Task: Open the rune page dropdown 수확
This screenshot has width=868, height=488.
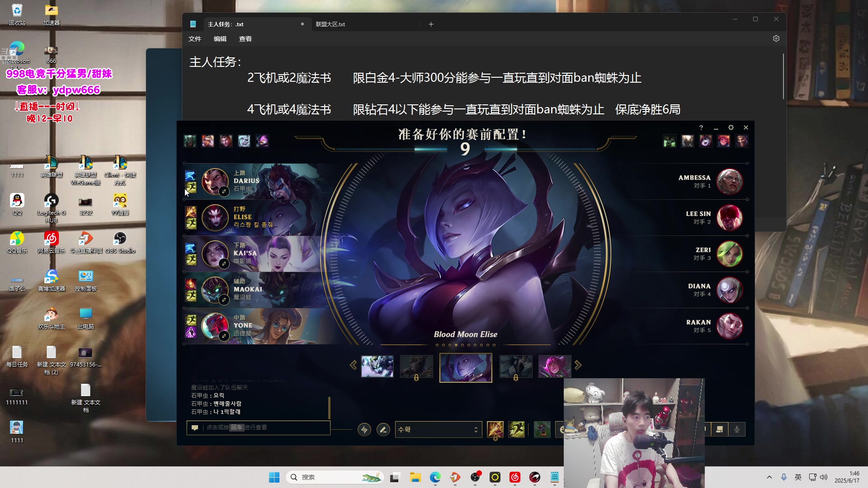Action: (x=438, y=429)
